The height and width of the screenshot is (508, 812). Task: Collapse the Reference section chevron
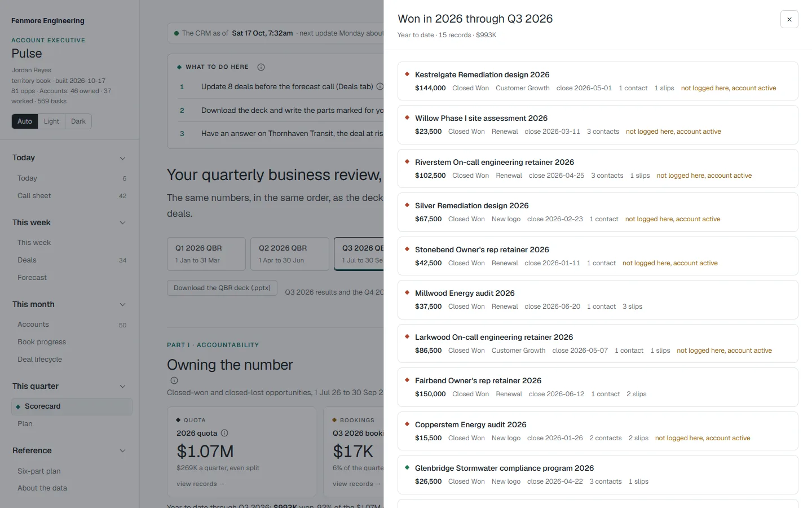click(x=122, y=451)
